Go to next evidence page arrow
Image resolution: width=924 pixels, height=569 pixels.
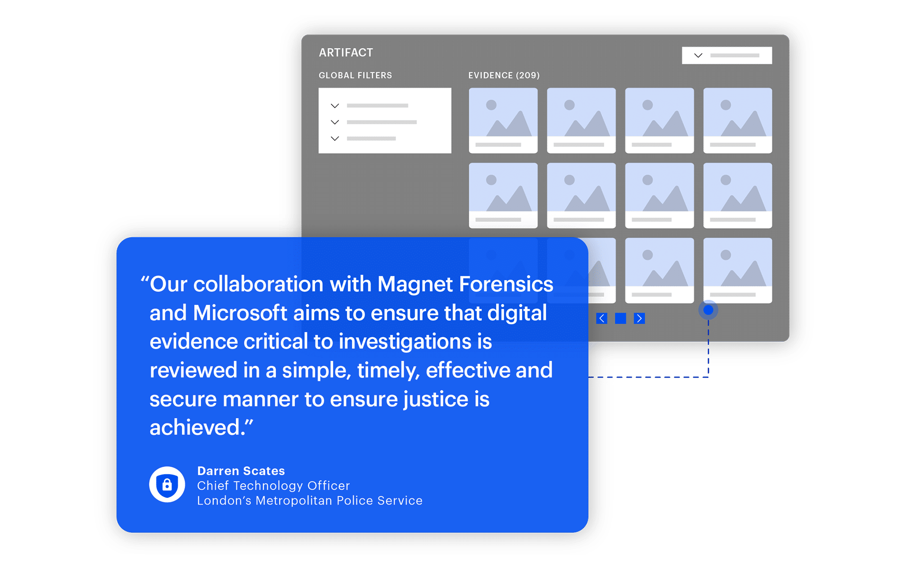pyautogui.click(x=639, y=318)
